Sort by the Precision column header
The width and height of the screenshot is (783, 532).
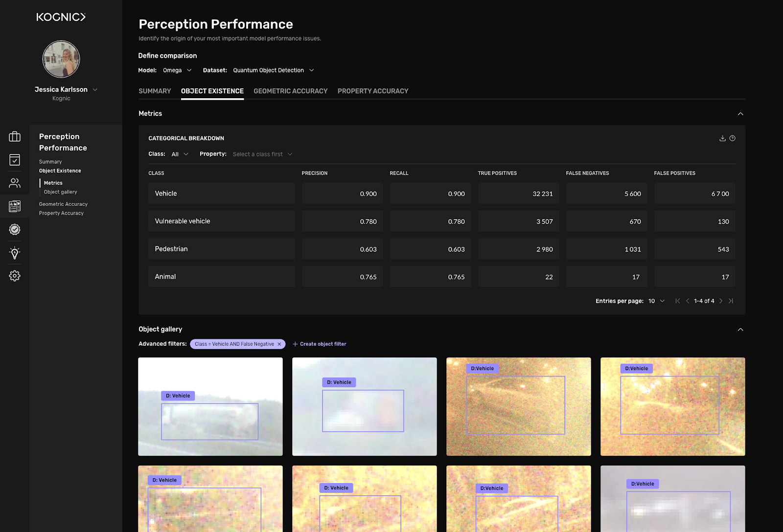[315, 173]
